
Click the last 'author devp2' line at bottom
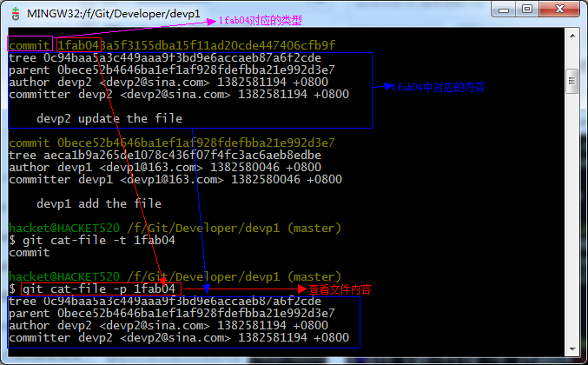pos(168,325)
